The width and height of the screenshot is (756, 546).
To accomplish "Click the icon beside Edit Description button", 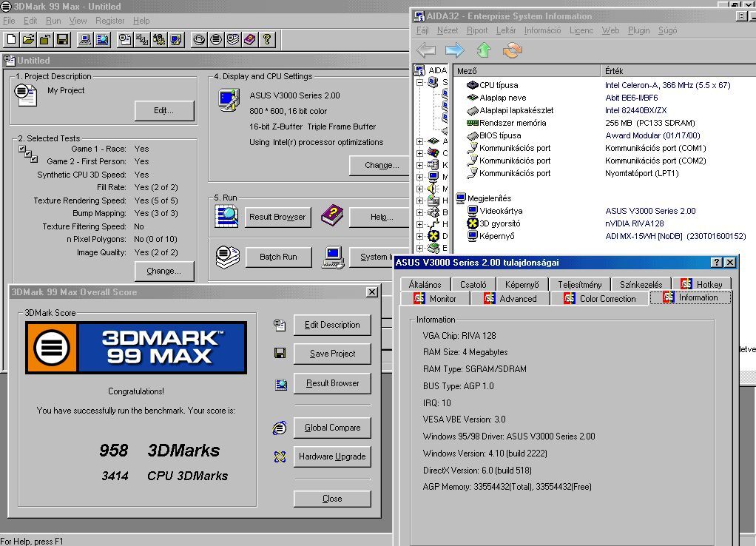I will point(280,325).
